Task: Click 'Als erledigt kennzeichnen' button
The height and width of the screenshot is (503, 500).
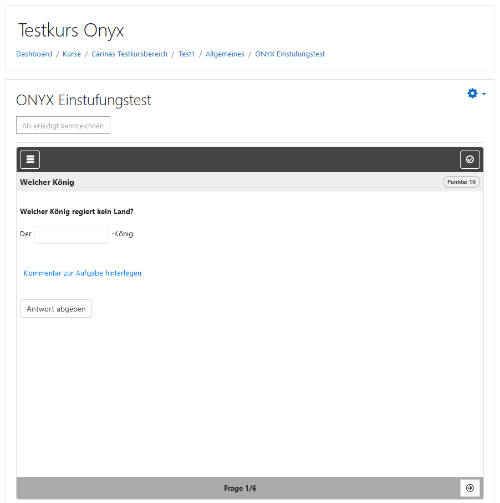Action: click(63, 125)
